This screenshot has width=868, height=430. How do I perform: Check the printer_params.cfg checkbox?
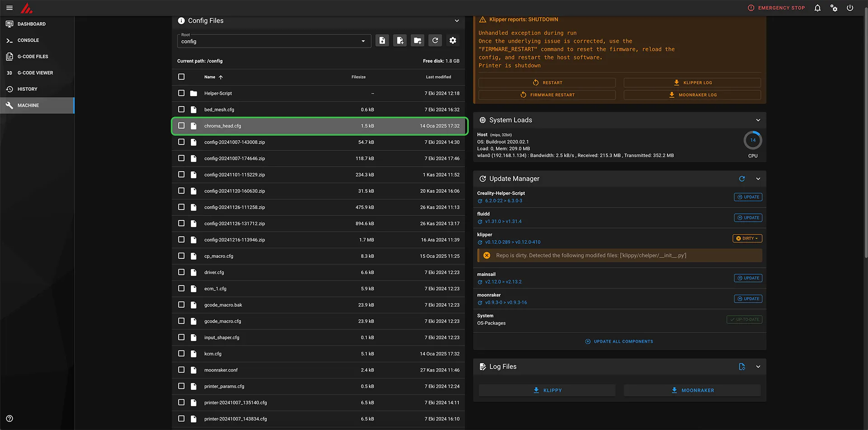pyautogui.click(x=181, y=386)
